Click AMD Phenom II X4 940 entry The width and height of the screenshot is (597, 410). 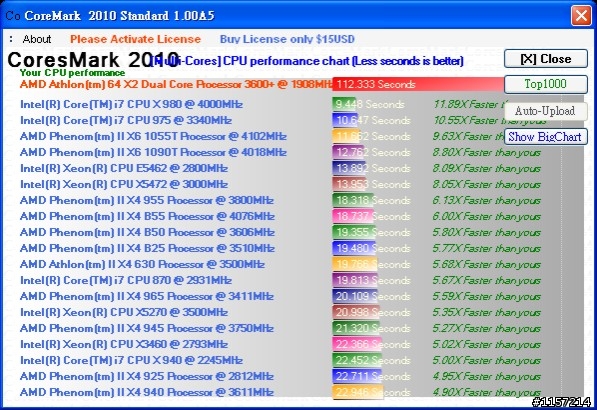pyautogui.click(x=147, y=392)
